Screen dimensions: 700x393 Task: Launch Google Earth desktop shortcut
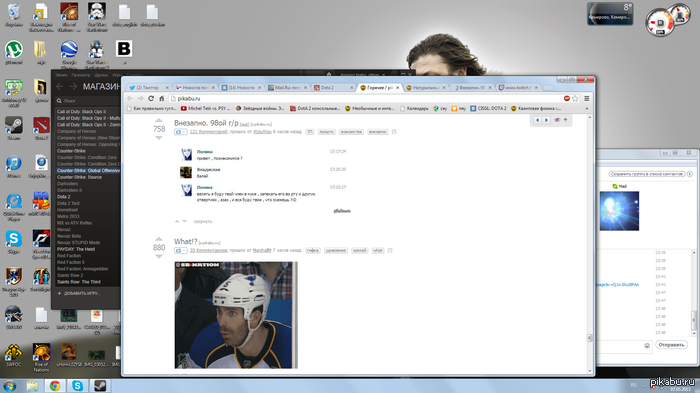coord(69,52)
